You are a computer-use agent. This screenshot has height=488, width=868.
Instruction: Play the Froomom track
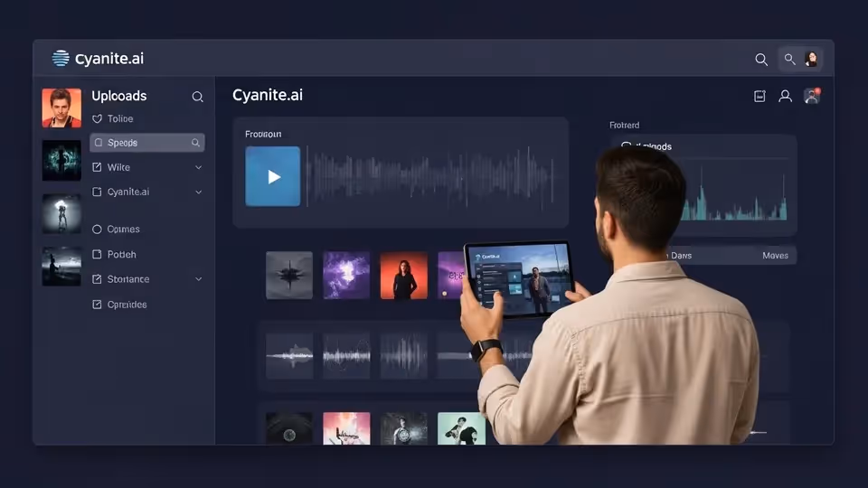pyautogui.click(x=273, y=176)
